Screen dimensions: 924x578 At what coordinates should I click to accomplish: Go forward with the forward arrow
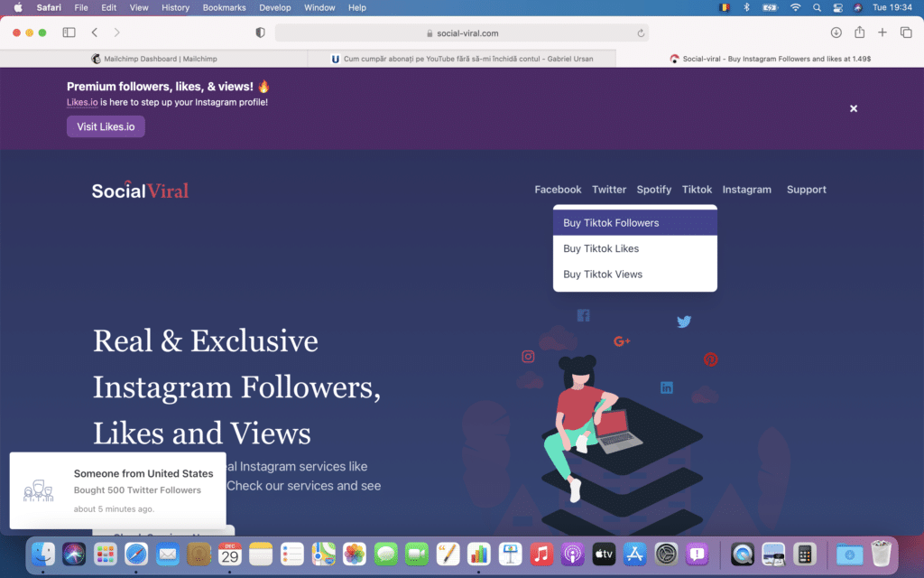tap(116, 33)
